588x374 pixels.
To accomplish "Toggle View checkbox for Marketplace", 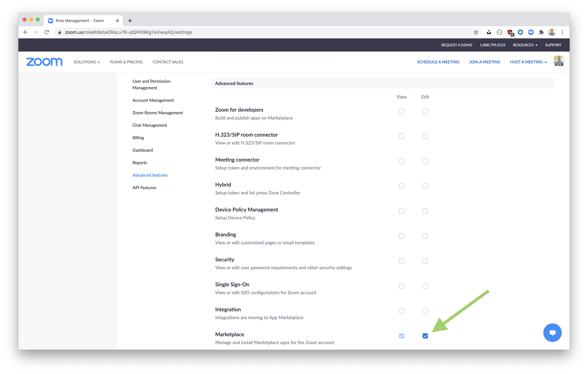I will click(401, 336).
